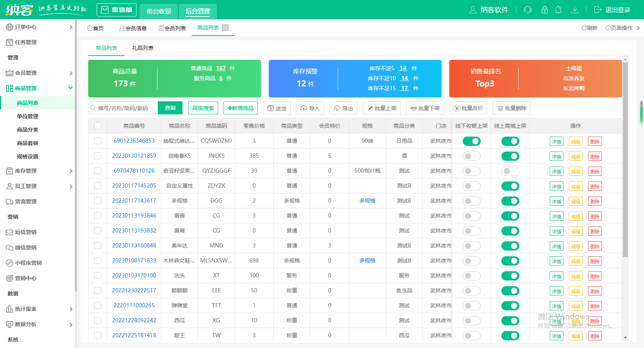Open product link 20230130121859
Image resolution: width=644 pixels, height=348 pixels.
point(134,156)
